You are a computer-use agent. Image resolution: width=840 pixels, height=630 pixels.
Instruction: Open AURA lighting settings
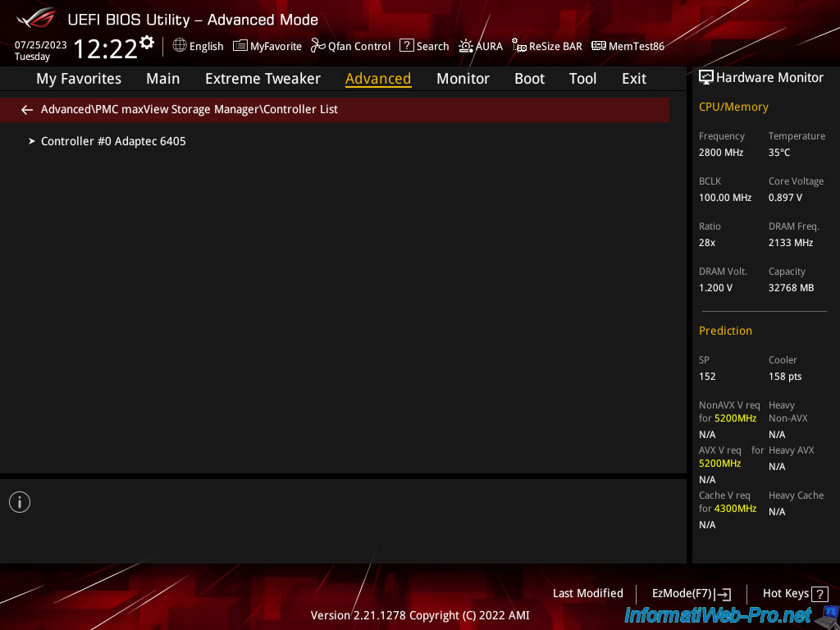point(481,46)
